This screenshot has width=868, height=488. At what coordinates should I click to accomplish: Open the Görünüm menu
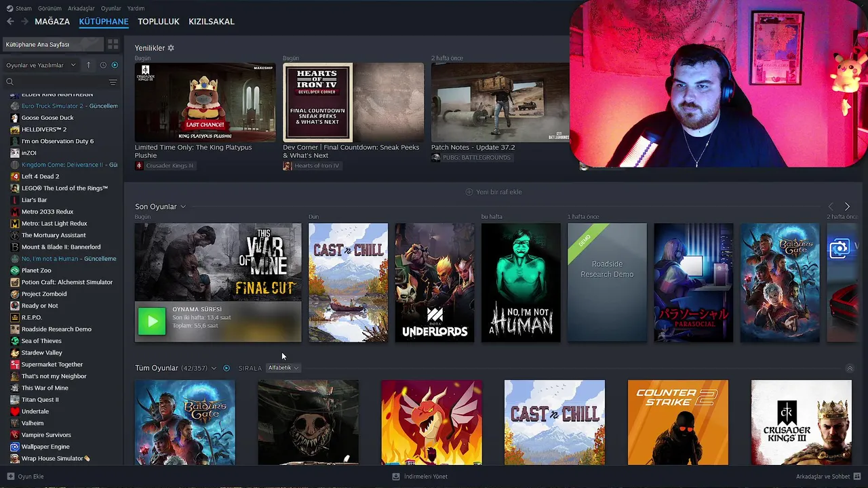50,8
